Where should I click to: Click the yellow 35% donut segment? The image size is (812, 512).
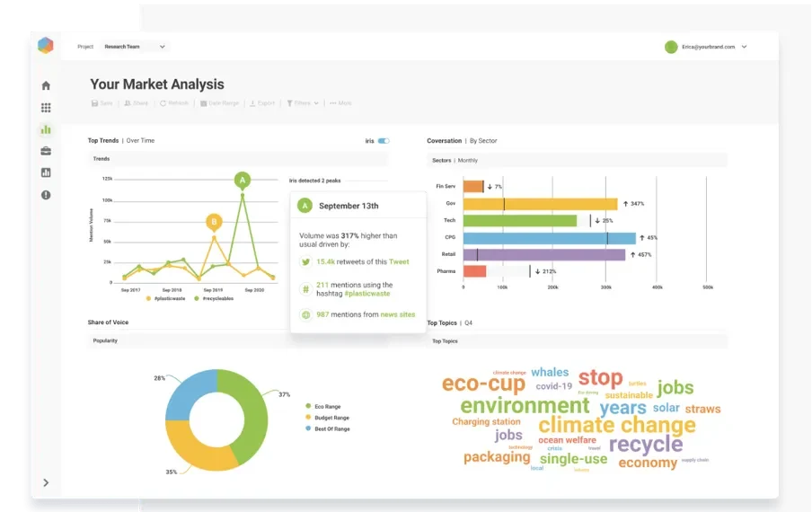[x=197, y=450]
